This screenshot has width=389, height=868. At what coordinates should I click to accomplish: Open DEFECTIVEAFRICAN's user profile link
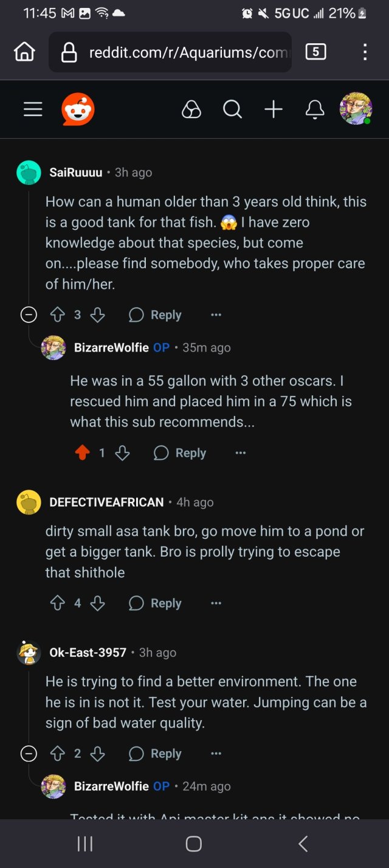coord(106,502)
